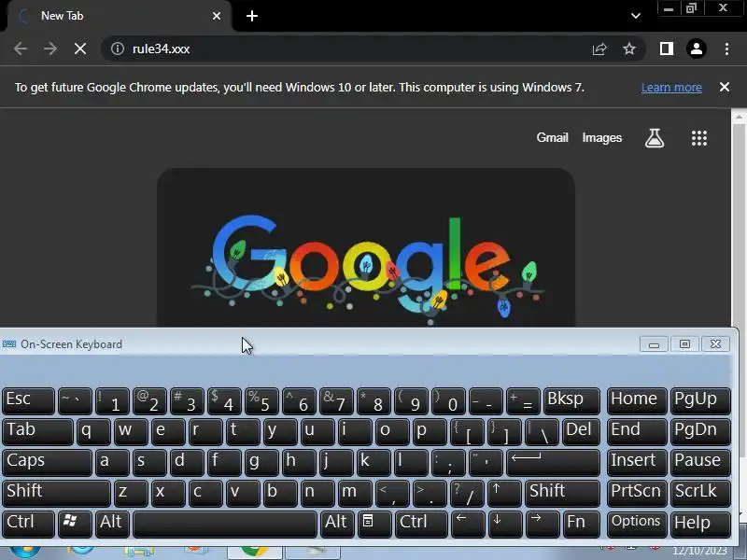Toggle Caps lock on the On-Screen Keyboard
The width and height of the screenshot is (747, 560).
[x=47, y=462]
